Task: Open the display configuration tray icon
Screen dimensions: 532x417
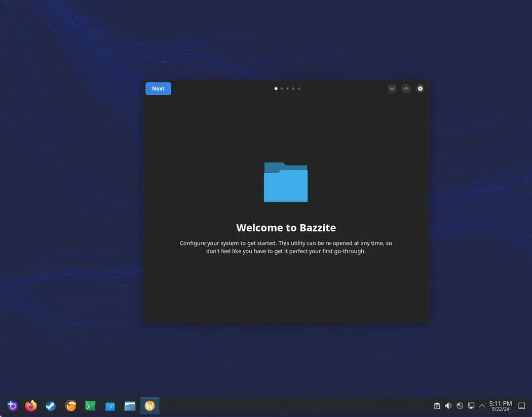Action: 471,405
